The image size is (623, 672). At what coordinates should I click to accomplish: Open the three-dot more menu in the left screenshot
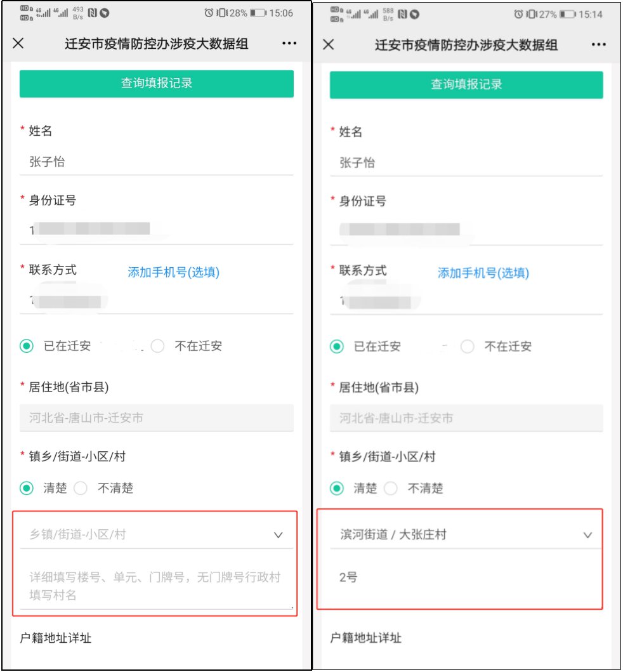[289, 43]
